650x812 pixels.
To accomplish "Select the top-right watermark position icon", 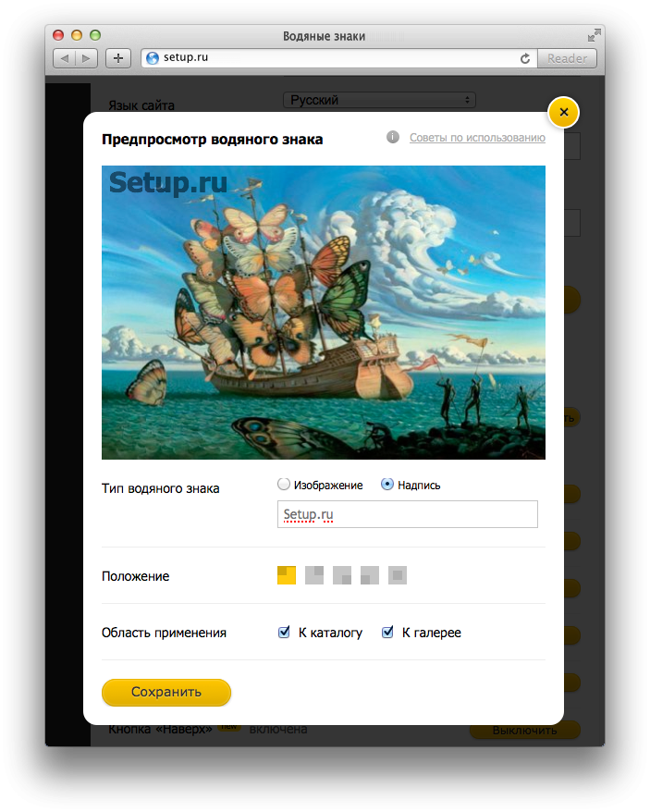I will 314,575.
